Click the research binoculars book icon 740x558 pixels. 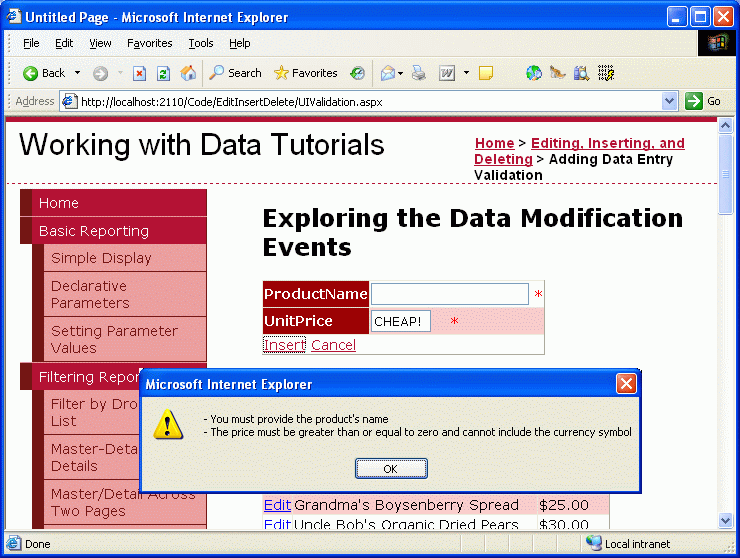581,73
